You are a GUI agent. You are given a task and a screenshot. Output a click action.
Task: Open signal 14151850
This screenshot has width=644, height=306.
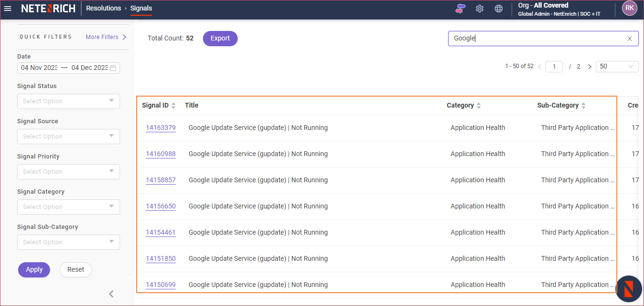(161, 259)
